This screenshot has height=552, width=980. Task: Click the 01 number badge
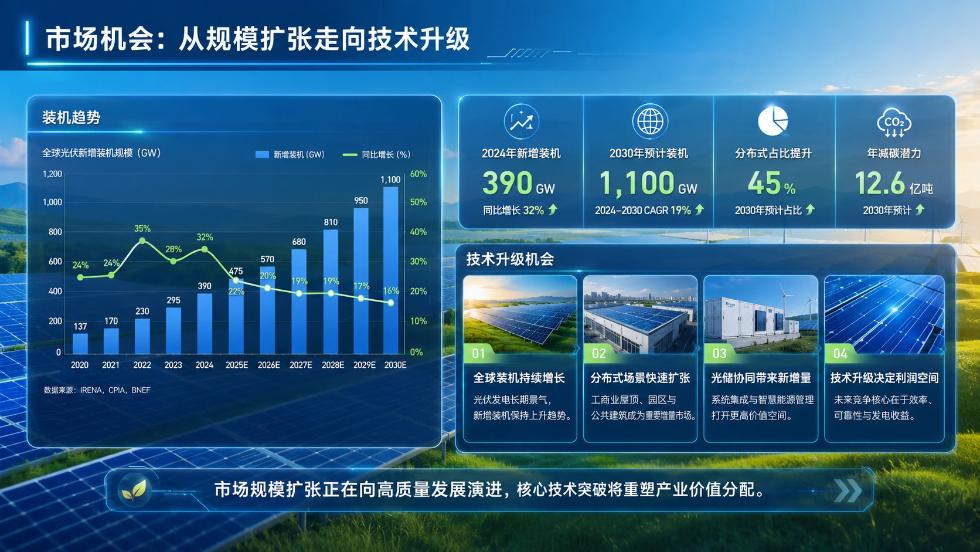coord(479,353)
